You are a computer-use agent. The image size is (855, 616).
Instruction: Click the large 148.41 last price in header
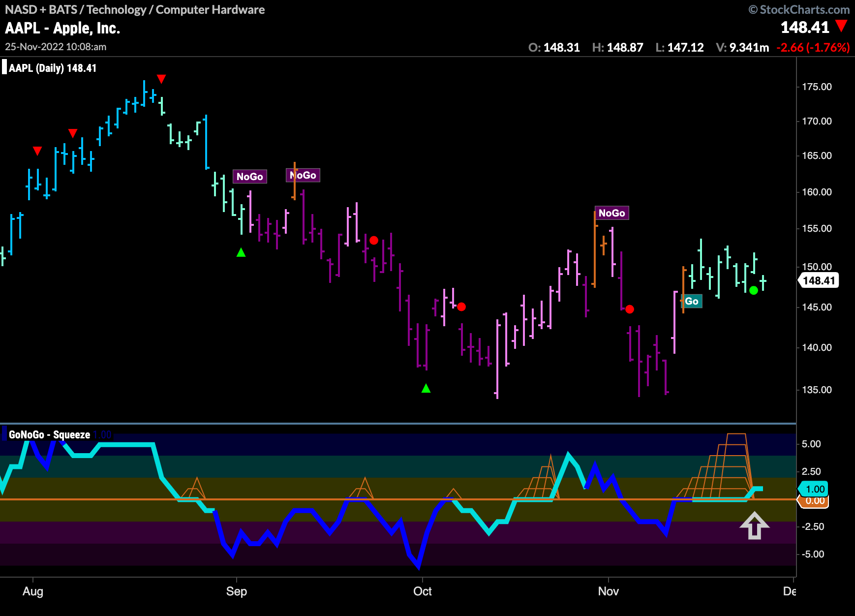point(805,27)
